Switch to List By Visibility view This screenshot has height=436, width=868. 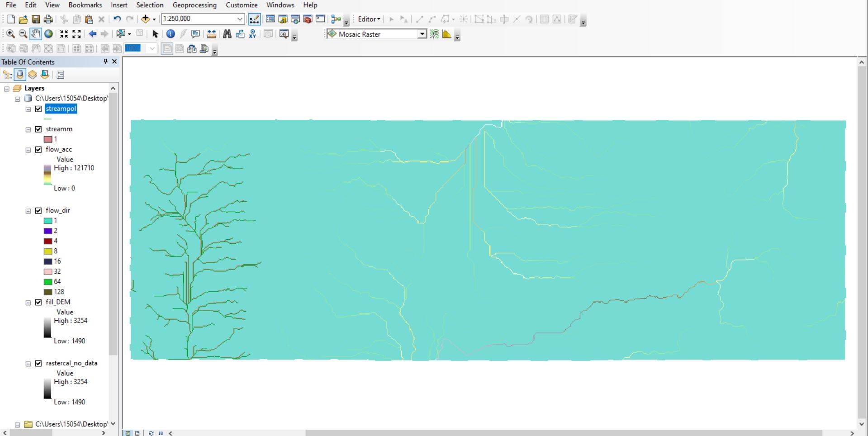click(33, 75)
